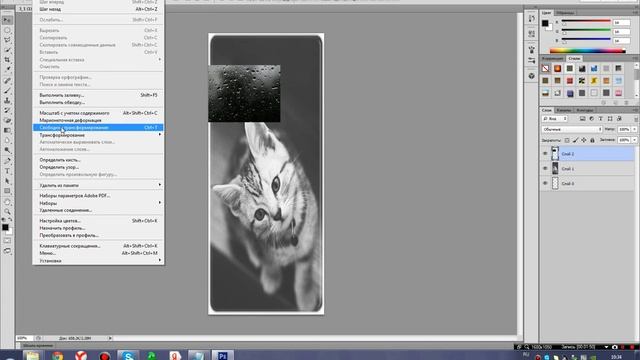640x360 pixels.
Task: Expand the Трансформирование submenu
Action: pyautogui.click(x=98, y=135)
